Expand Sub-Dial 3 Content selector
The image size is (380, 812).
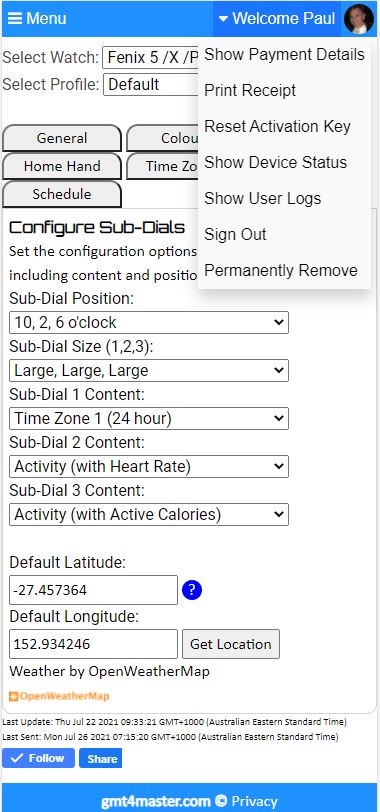(x=149, y=515)
